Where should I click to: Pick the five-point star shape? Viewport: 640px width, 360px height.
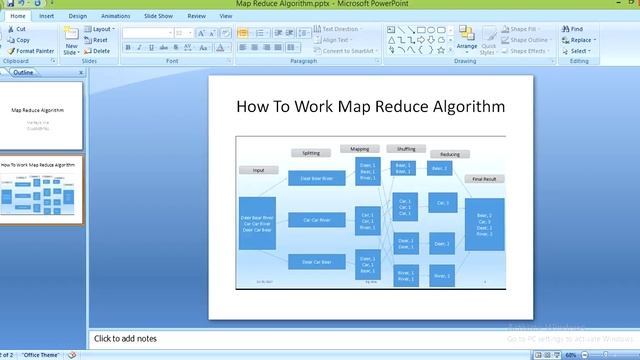pyautogui.click(x=441, y=50)
